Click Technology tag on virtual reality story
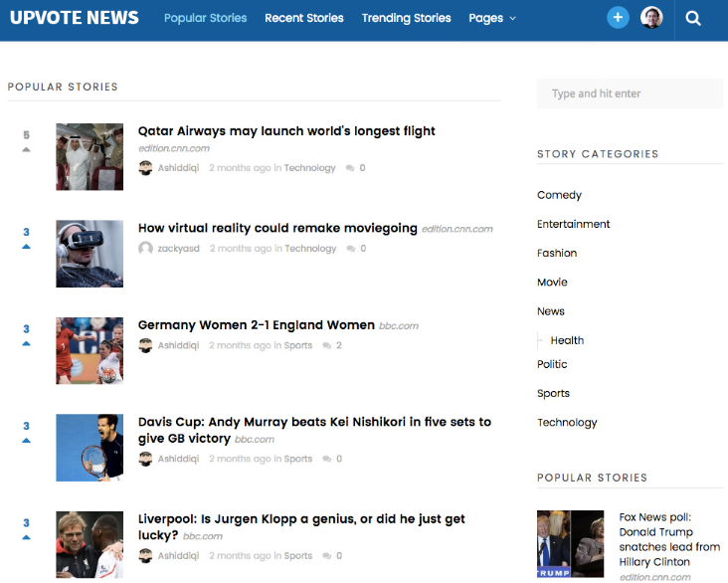The image size is (728, 583). [x=310, y=249]
